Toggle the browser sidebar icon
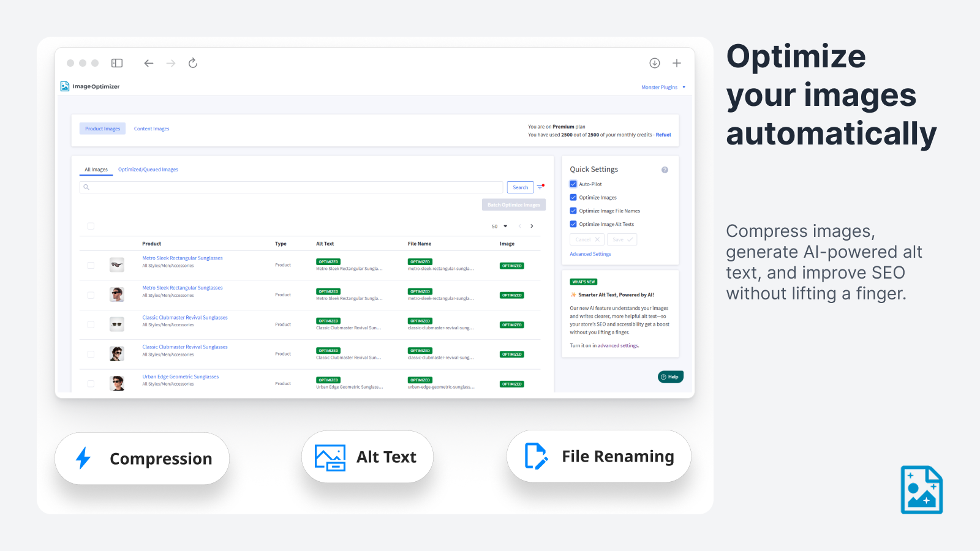This screenshot has width=980, height=551. [117, 63]
